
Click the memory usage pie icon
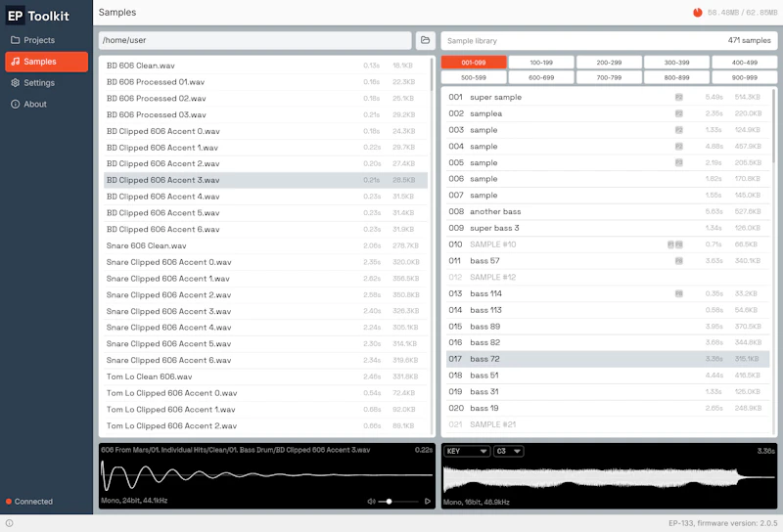click(698, 13)
